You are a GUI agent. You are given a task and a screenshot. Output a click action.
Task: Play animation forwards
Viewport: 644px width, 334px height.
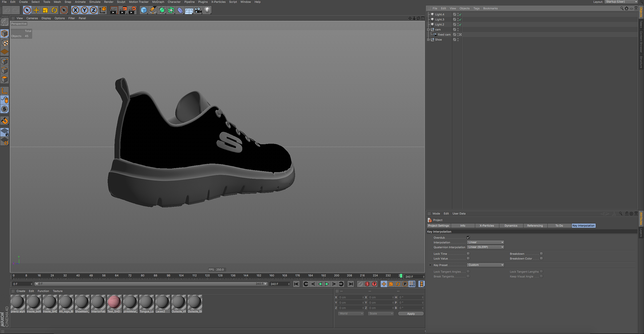[327, 284]
